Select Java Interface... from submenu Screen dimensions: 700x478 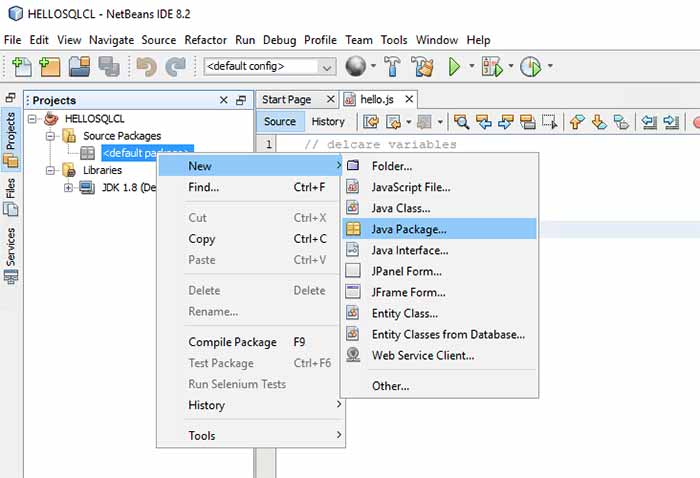(439, 250)
